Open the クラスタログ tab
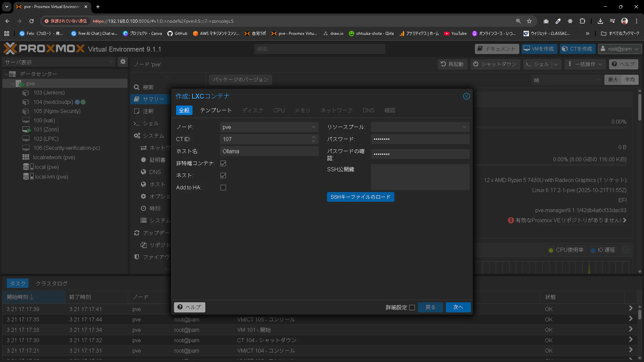644x362 pixels. click(51, 283)
